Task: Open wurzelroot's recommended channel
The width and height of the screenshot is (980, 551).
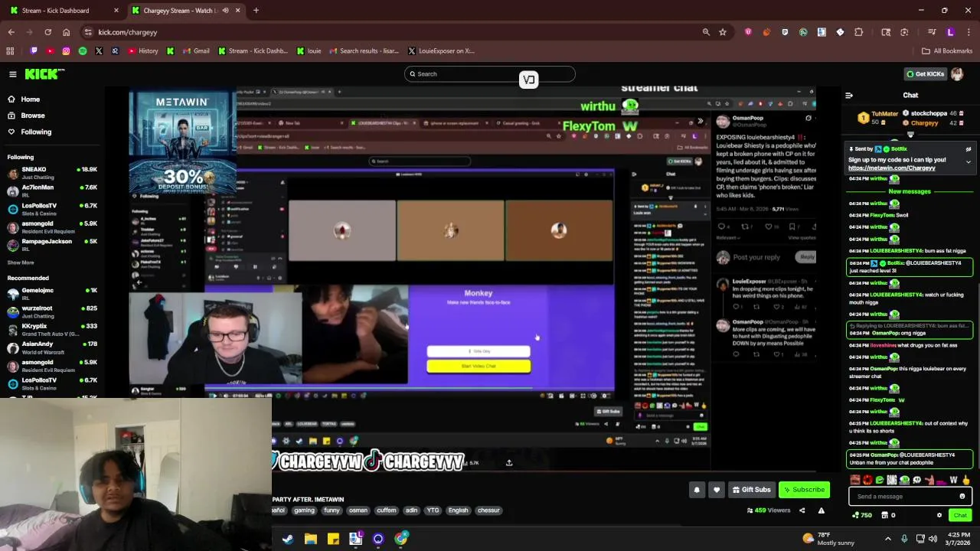Action: pyautogui.click(x=52, y=311)
